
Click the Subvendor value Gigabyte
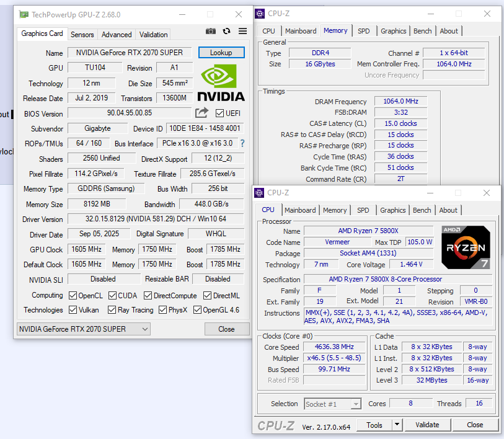click(x=97, y=128)
